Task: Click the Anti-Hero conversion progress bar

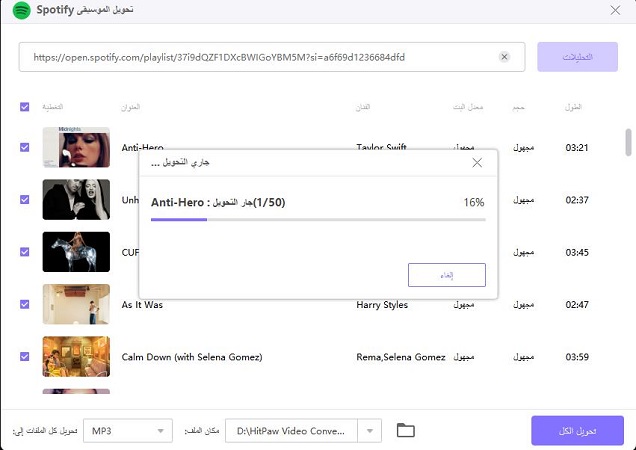Action: pos(318,220)
